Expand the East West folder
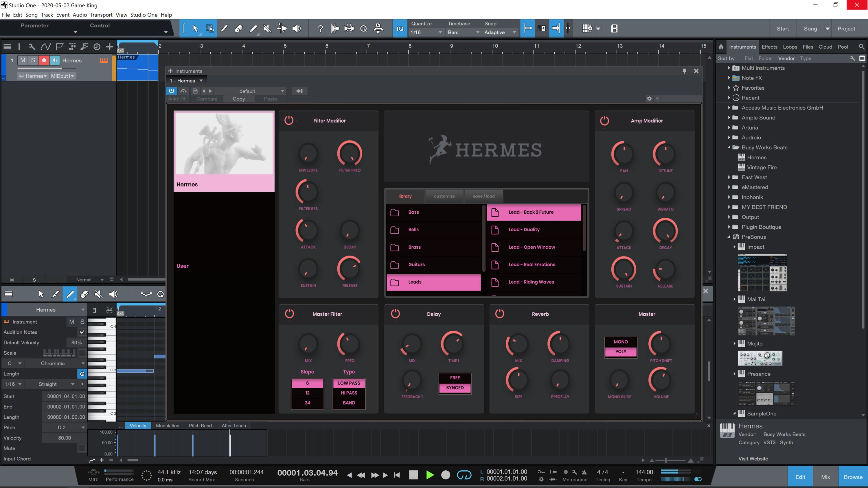The width and height of the screenshot is (868, 488). click(x=729, y=177)
